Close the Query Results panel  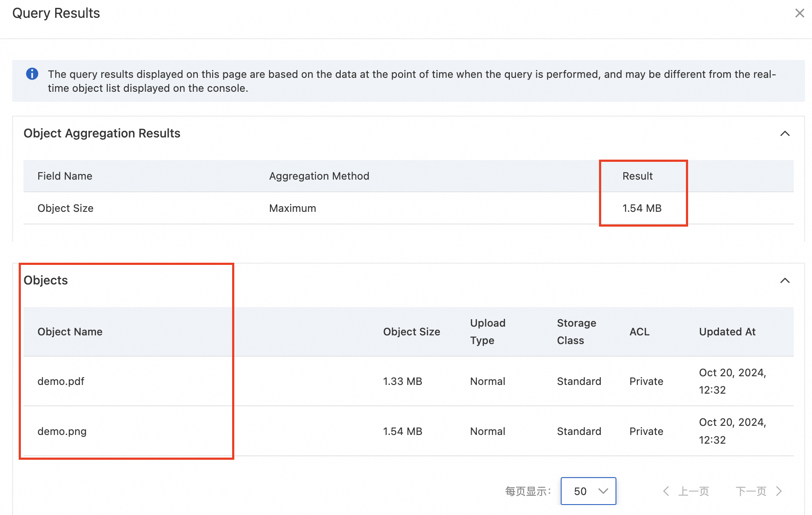pos(799,13)
